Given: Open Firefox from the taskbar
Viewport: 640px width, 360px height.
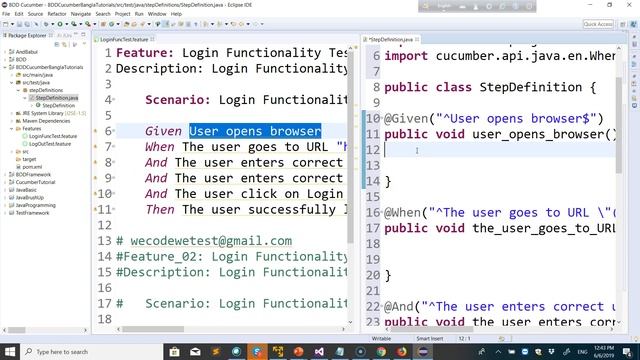Looking at the screenshot, I should point(402,351).
